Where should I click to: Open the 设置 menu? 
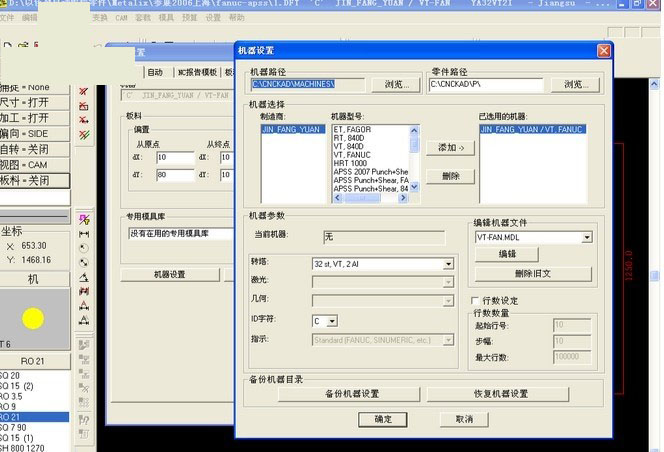point(213,18)
